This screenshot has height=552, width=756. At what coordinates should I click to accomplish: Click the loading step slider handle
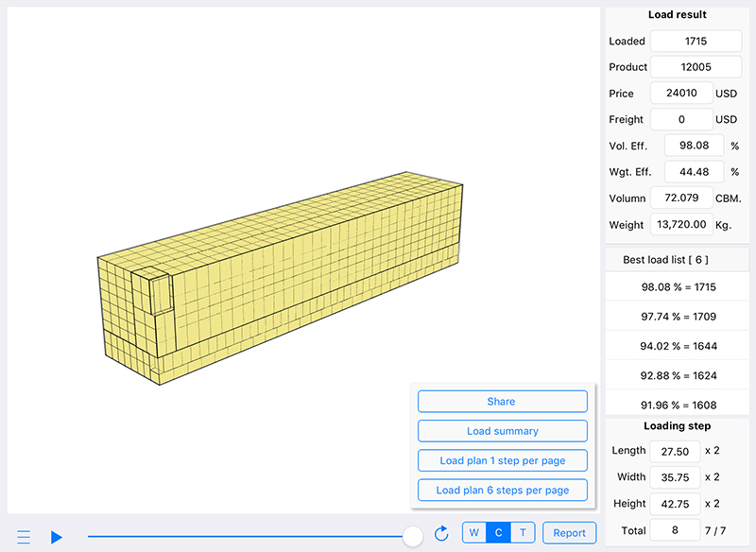(412, 536)
